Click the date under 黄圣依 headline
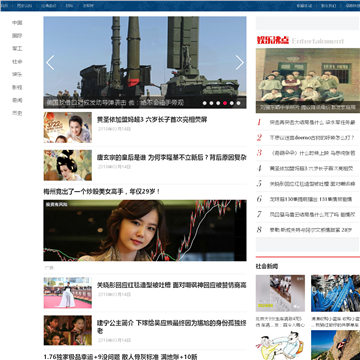Viewport: 360px width, 360px height. 114,129
